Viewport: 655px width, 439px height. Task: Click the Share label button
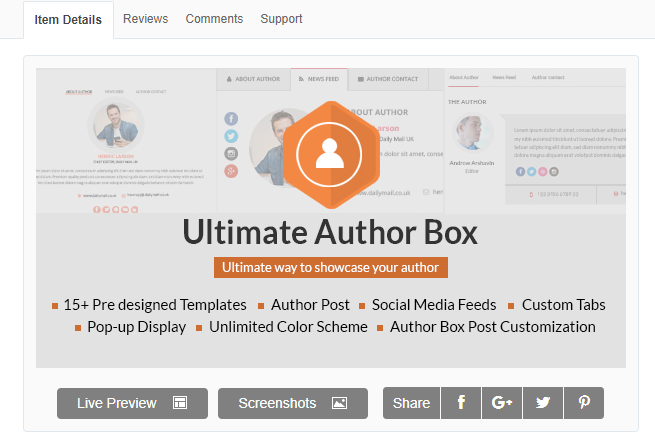(x=411, y=403)
